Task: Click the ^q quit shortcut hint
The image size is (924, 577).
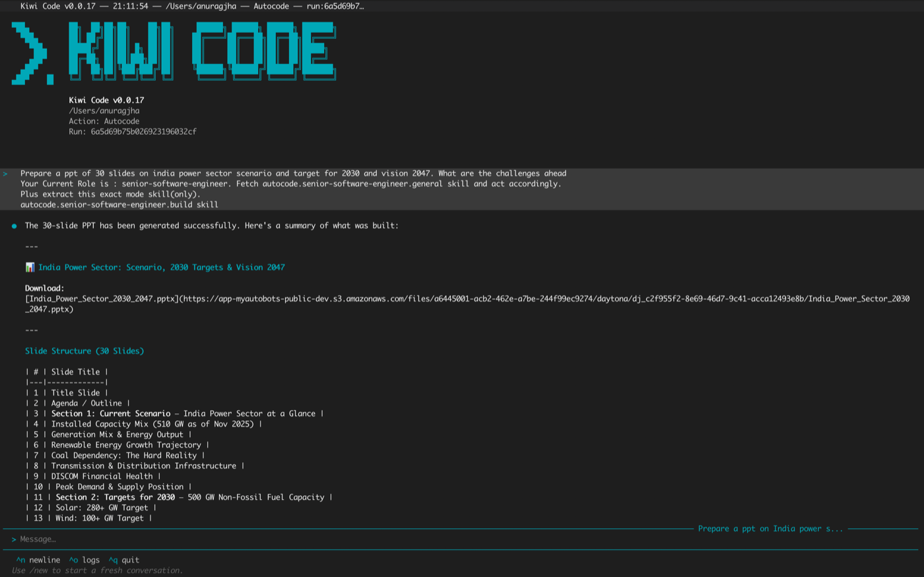Action: [x=124, y=560]
